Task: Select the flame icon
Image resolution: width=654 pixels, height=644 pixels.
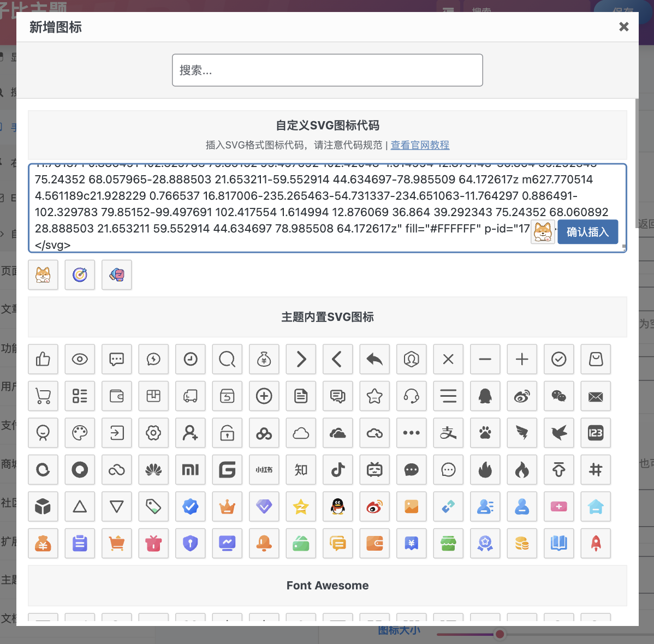Action: tap(485, 470)
